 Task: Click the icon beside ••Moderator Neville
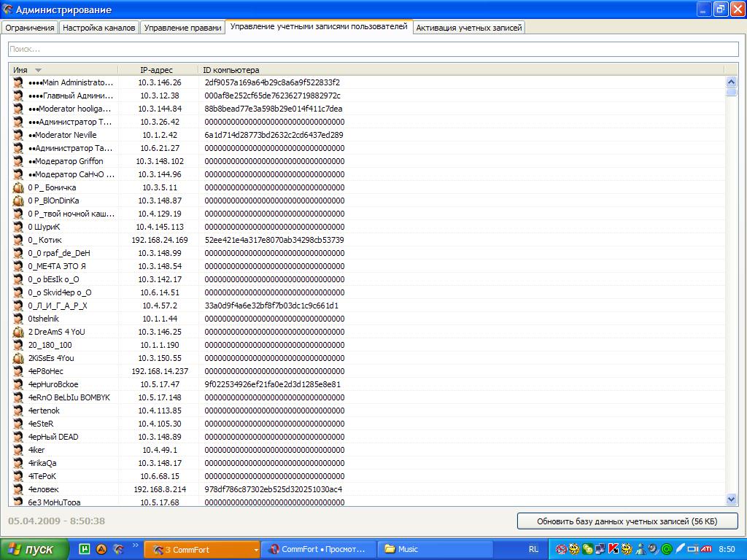(19, 135)
